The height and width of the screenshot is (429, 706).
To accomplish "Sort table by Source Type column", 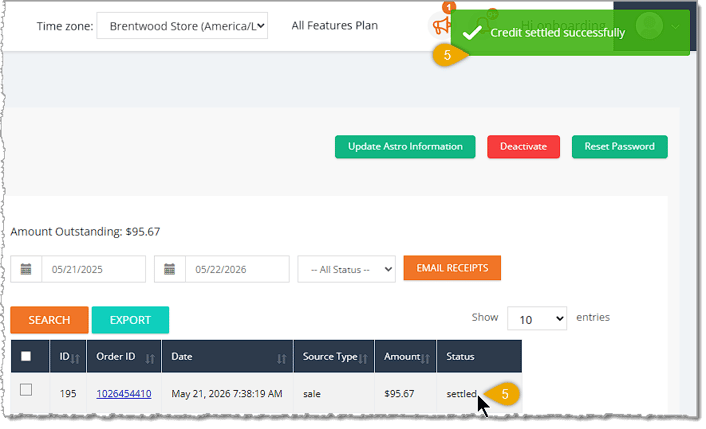I will point(334,357).
